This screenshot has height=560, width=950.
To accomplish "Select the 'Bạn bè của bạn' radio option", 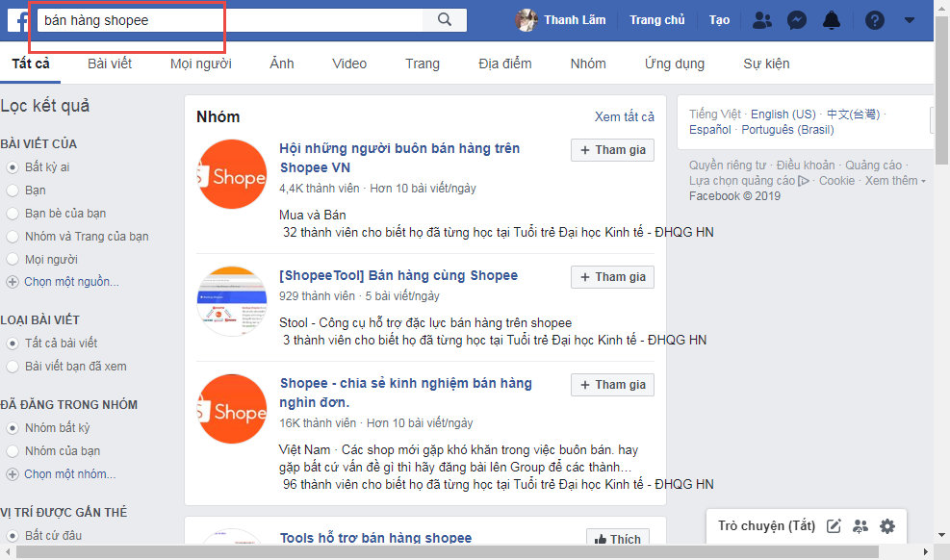I will pyautogui.click(x=13, y=214).
